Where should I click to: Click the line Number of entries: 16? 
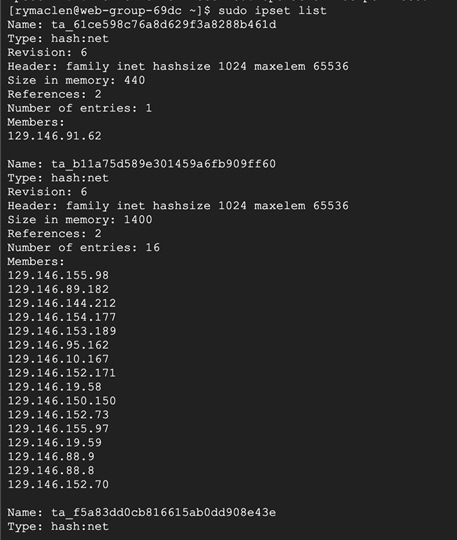click(83, 248)
